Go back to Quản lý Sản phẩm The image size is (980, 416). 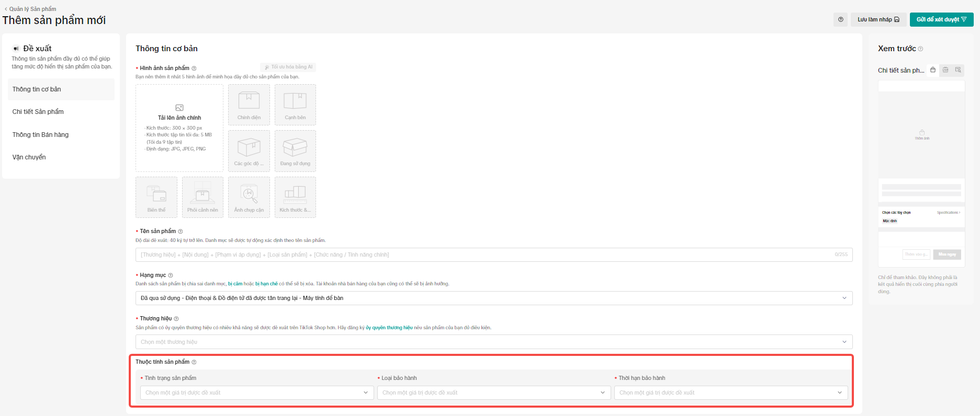[30, 9]
